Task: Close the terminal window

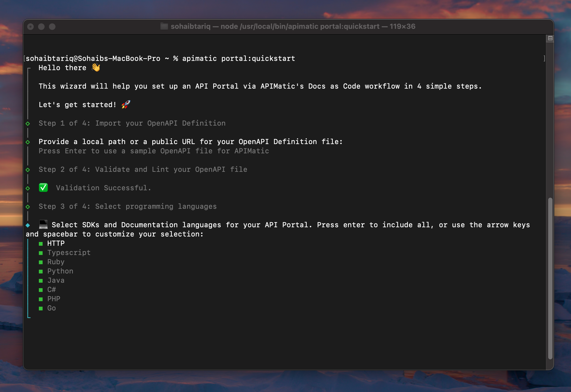Action: click(30, 27)
